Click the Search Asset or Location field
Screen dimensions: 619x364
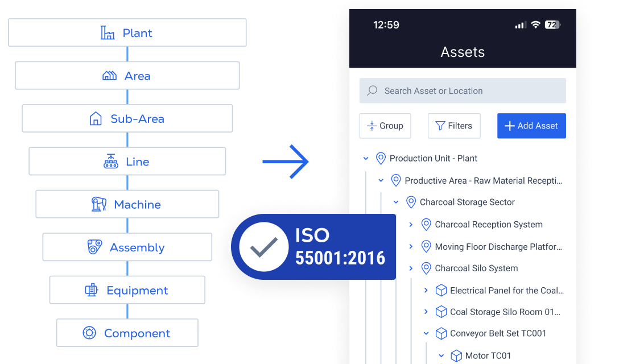point(462,91)
